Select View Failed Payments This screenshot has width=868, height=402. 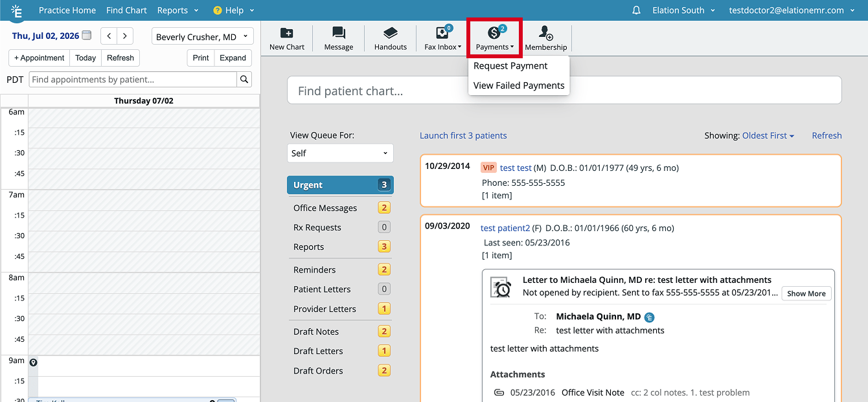pos(518,85)
